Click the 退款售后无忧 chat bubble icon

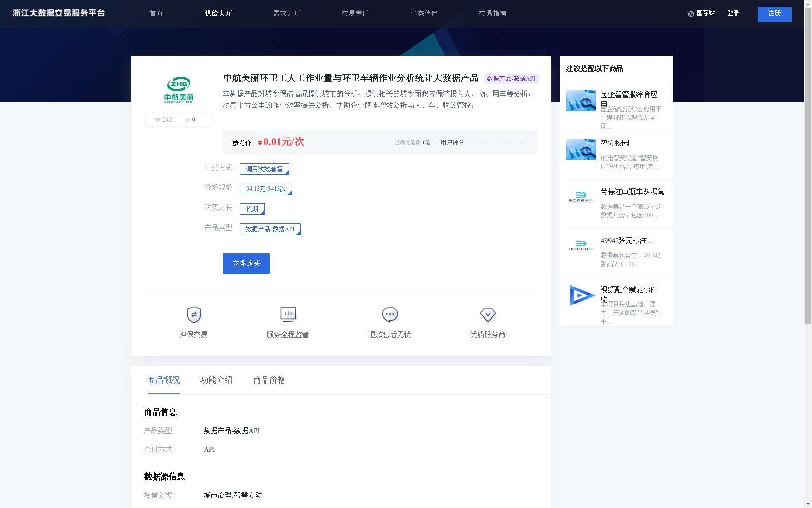coord(390,315)
